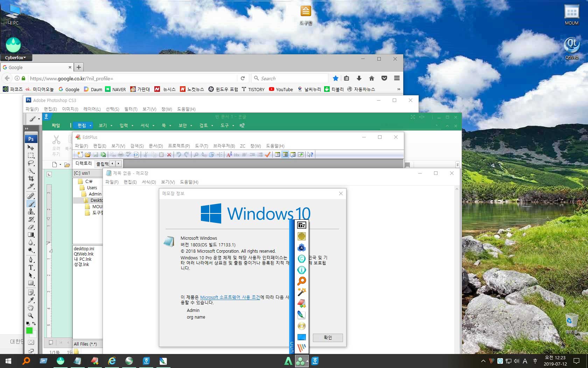
Task: Open 프로젝트(P) menu in EditPlus
Action: click(179, 146)
